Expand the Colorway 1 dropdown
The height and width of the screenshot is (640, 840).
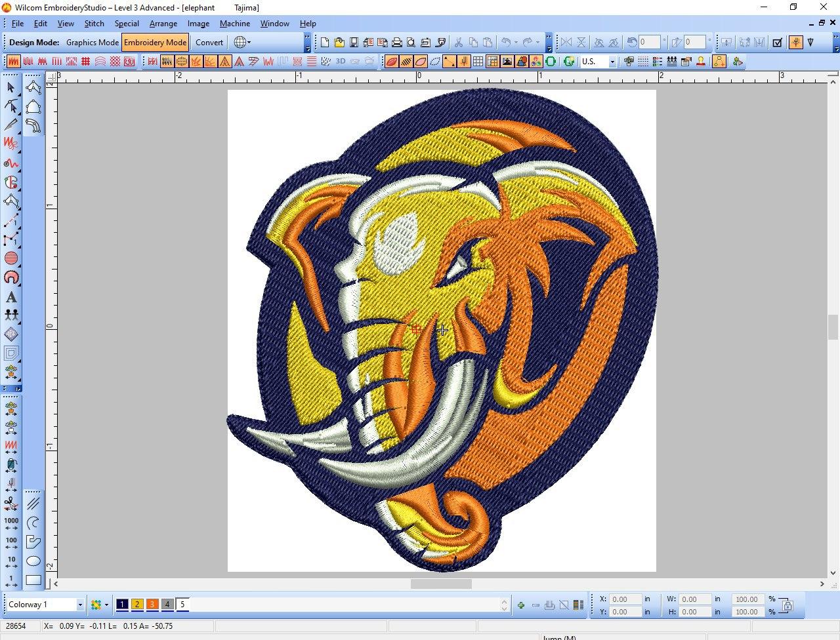point(80,605)
